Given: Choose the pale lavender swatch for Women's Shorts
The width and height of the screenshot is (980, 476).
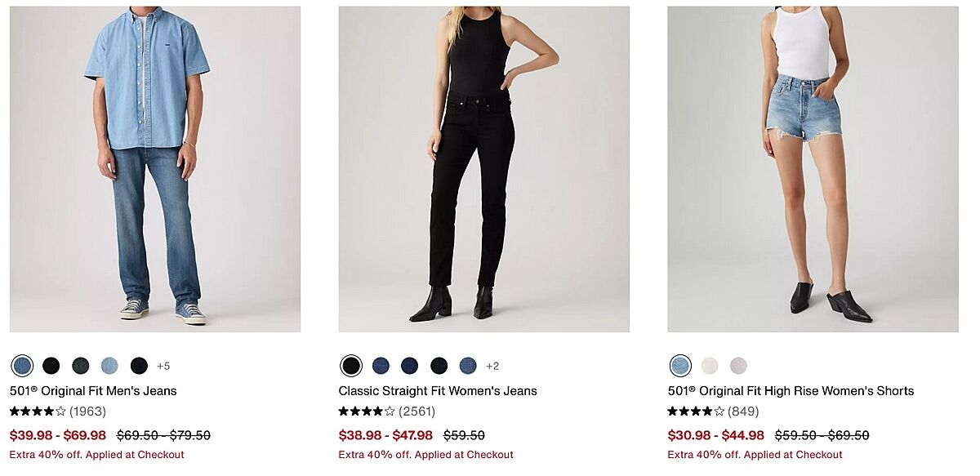Looking at the screenshot, I should (x=738, y=366).
